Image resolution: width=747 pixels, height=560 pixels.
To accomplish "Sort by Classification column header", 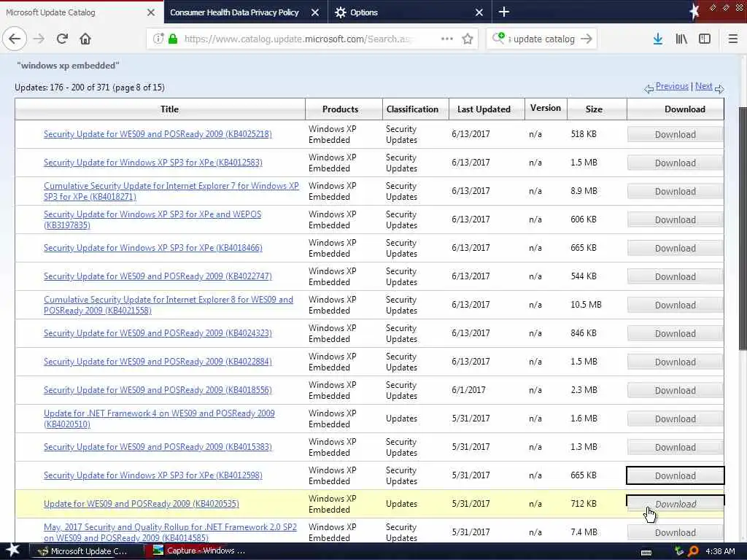I will pos(412,109).
